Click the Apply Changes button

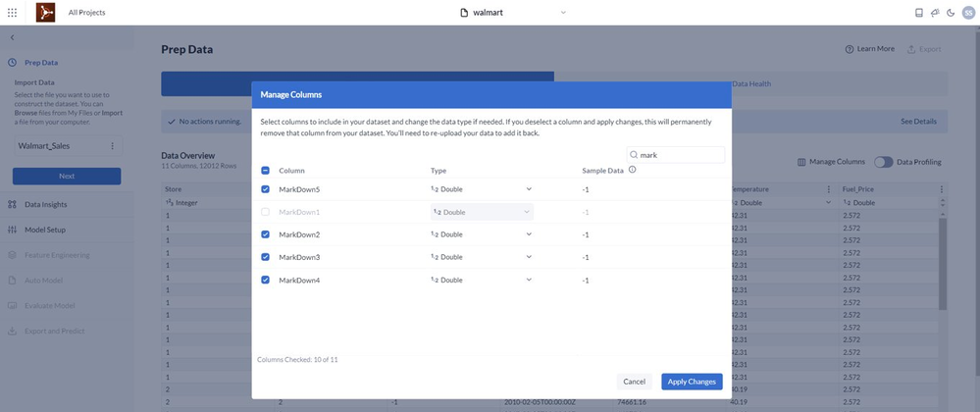[692, 382]
